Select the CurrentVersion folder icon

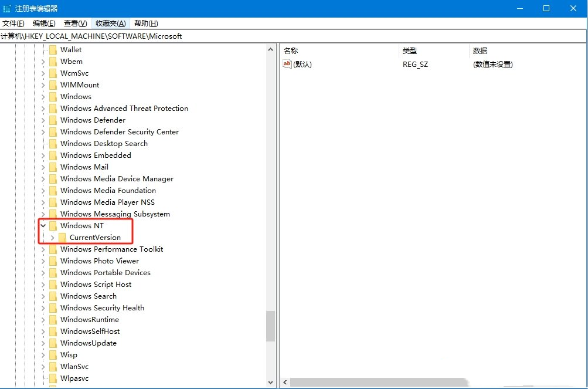(x=62, y=238)
